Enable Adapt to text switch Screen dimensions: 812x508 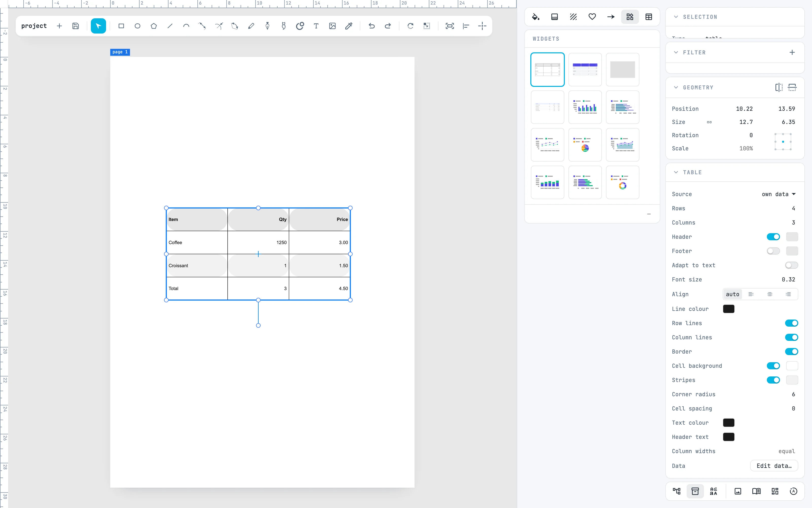pyautogui.click(x=791, y=265)
